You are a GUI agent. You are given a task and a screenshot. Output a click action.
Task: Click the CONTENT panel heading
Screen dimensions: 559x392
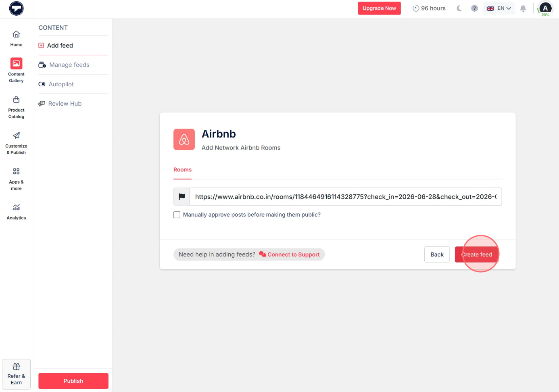coord(53,28)
